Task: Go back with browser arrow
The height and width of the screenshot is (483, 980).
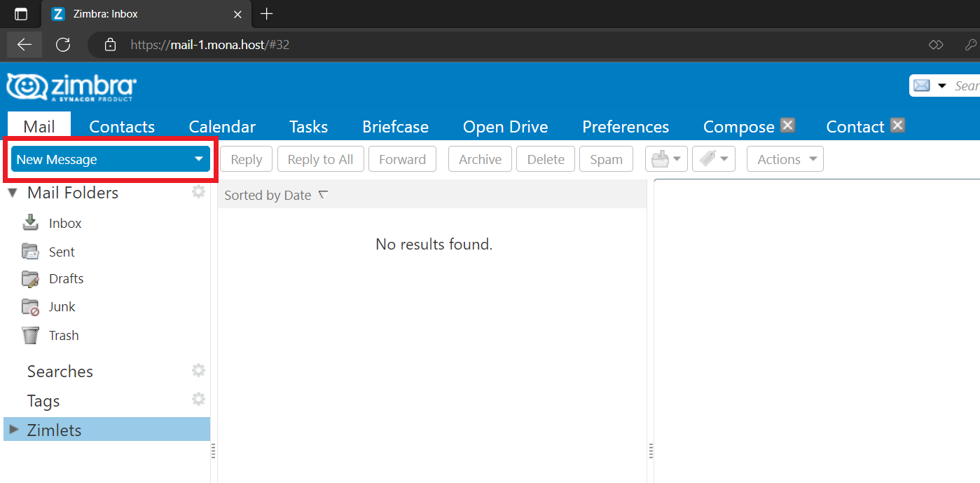Action: click(x=25, y=45)
